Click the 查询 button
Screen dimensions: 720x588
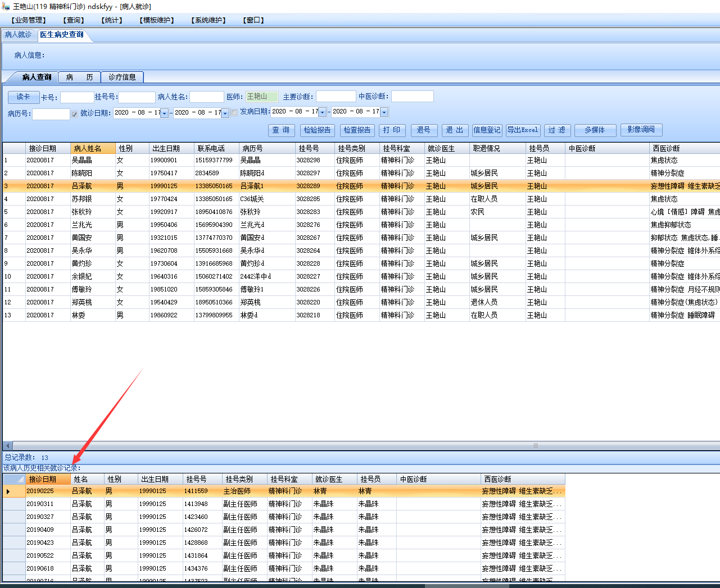(x=281, y=130)
